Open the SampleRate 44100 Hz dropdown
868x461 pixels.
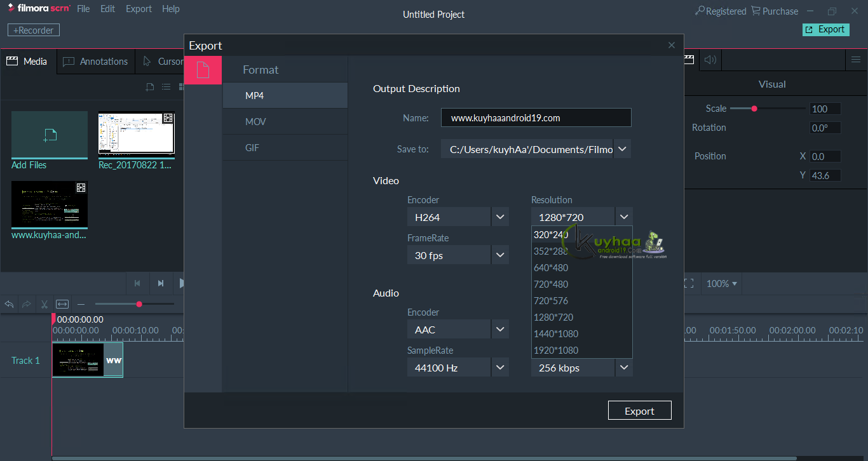500,368
